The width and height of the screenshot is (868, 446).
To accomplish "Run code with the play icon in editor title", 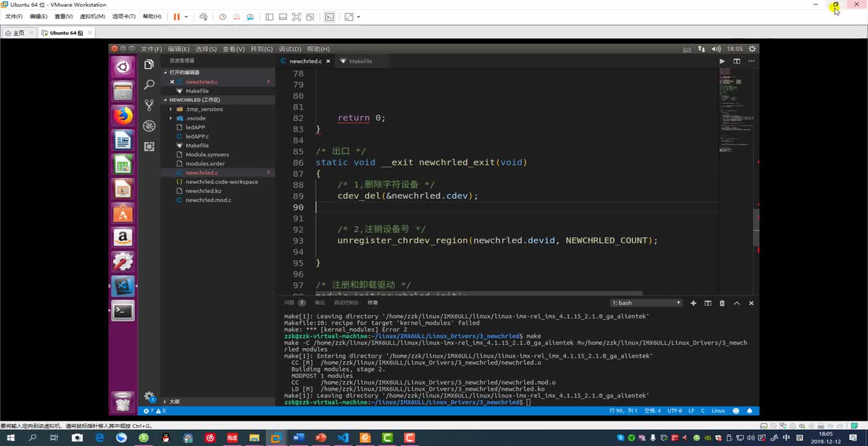I will pyautogui.click(x=722, y=61).
